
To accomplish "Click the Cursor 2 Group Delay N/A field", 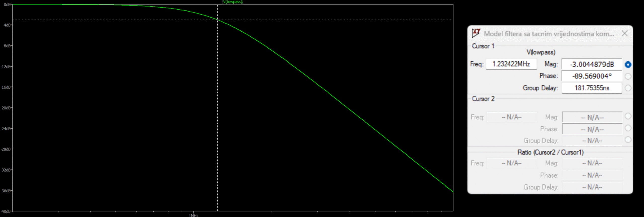I will 592,141.
